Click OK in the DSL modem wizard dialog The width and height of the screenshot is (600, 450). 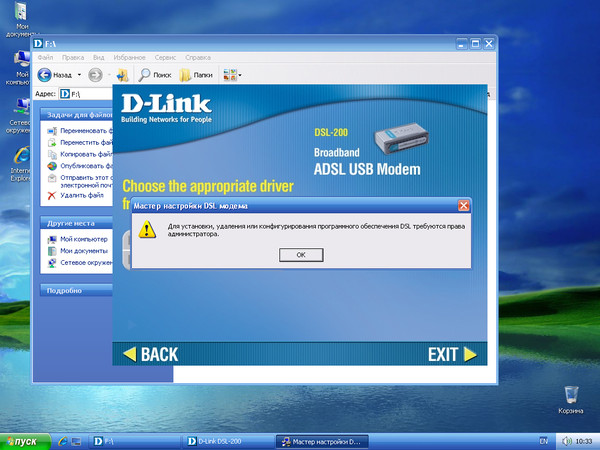[301, 255]
